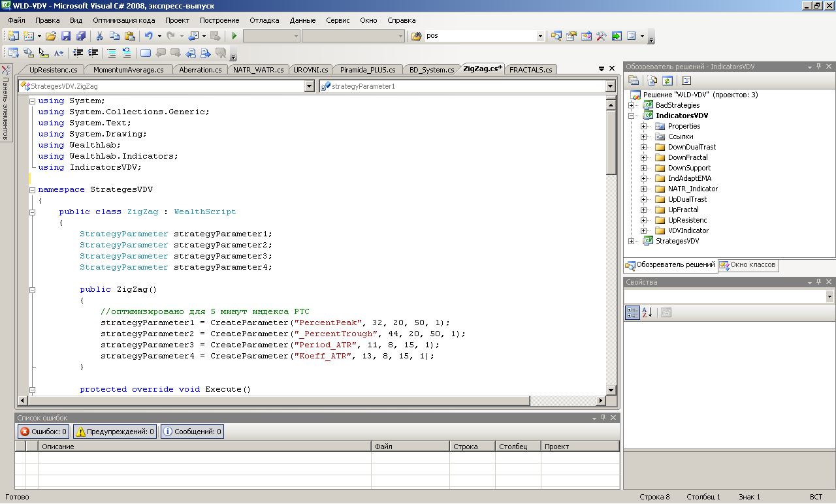Screen dimensions: 836x504
Task: Click the Show All Files icon in Solution Explorer
Action: coord(652,80)
